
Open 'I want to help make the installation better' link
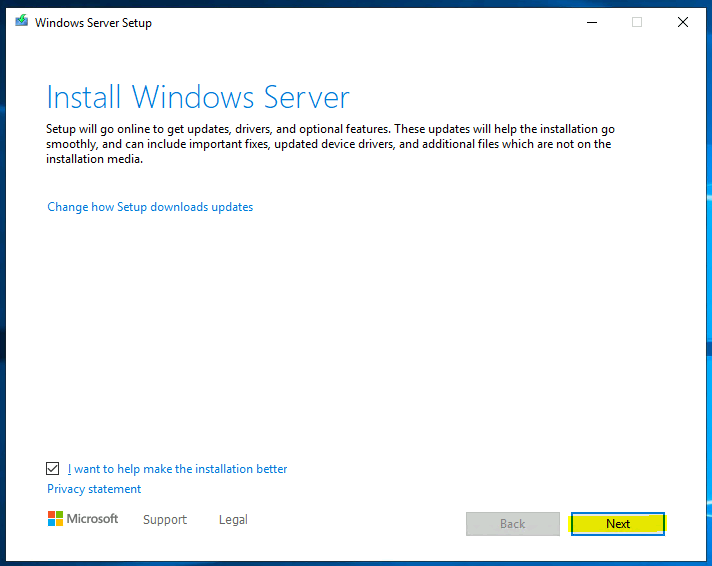tap(178, 469)
